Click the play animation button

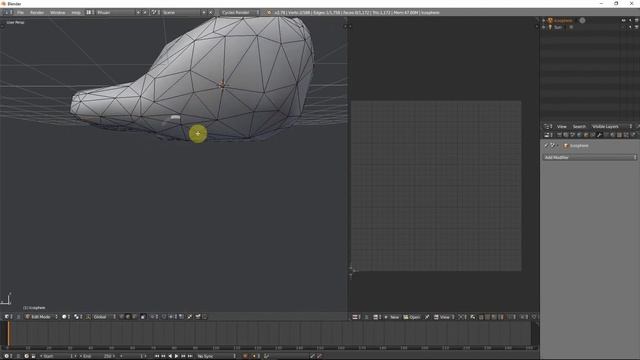[x=176, y=356]
